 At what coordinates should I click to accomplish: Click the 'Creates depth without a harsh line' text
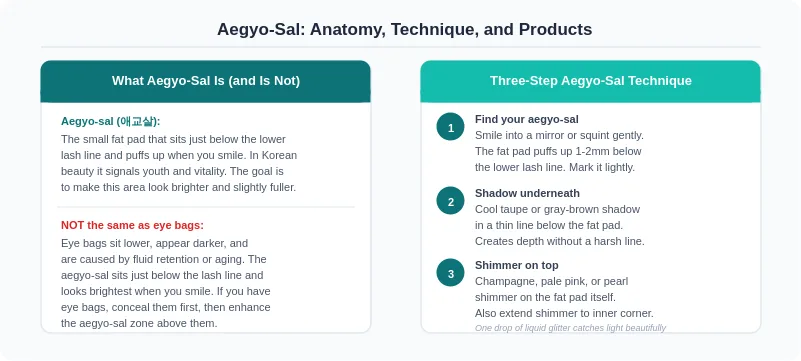[560, 241]
